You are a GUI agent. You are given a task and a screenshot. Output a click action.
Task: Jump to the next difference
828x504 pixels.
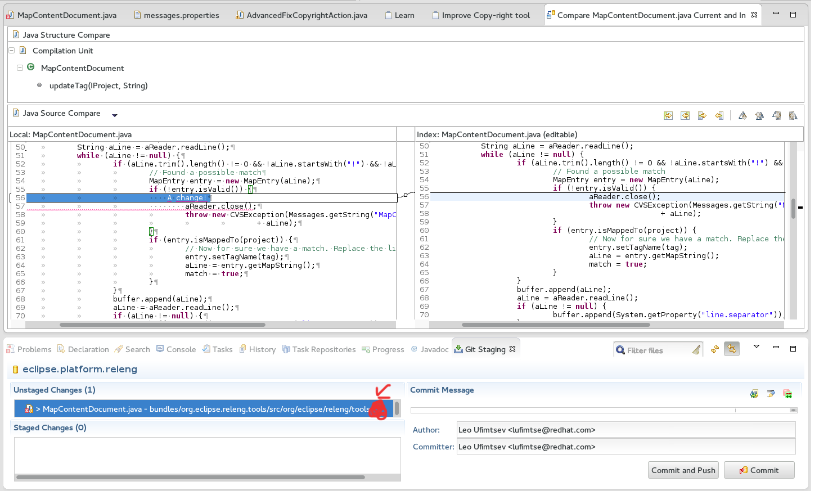[x=742, y=115]
